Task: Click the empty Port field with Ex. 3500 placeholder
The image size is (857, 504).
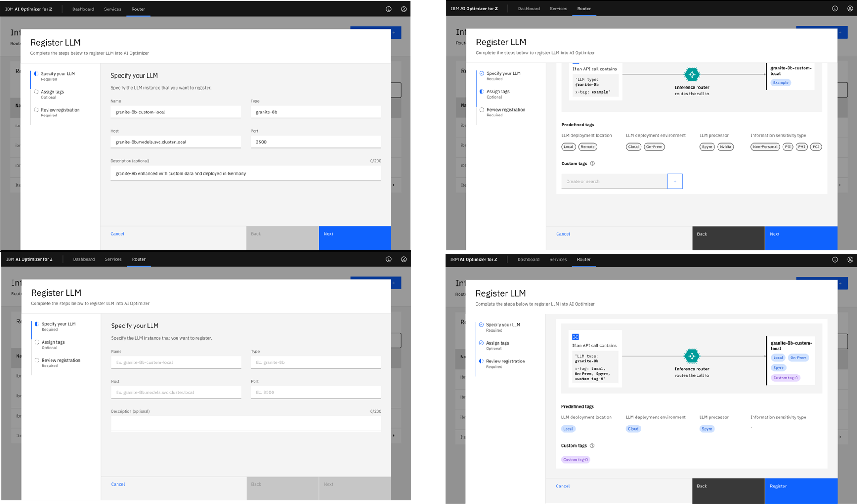Action: pyautogui.click(x=316, y=392)
